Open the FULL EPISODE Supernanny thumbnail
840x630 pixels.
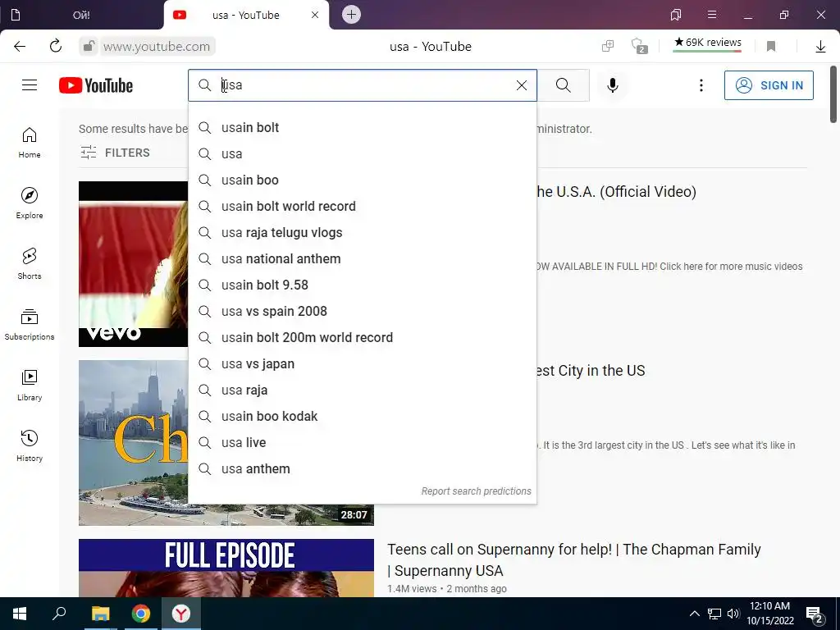226,568
